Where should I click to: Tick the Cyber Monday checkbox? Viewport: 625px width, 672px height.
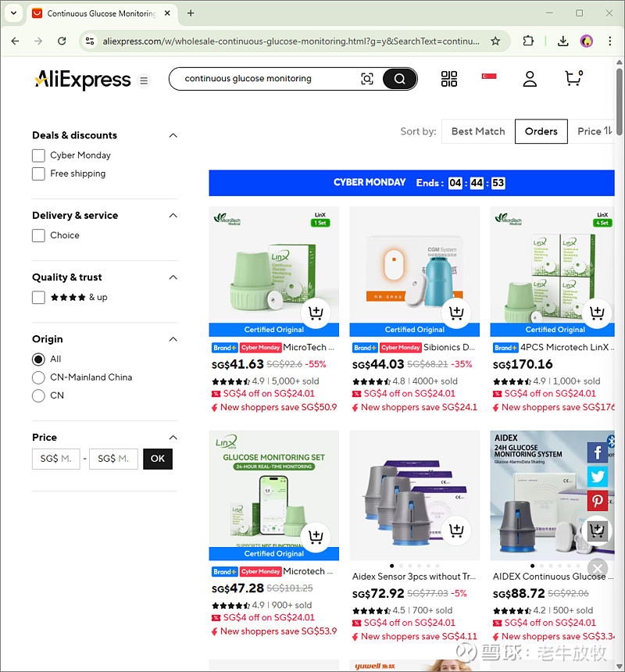coord(38,155)
